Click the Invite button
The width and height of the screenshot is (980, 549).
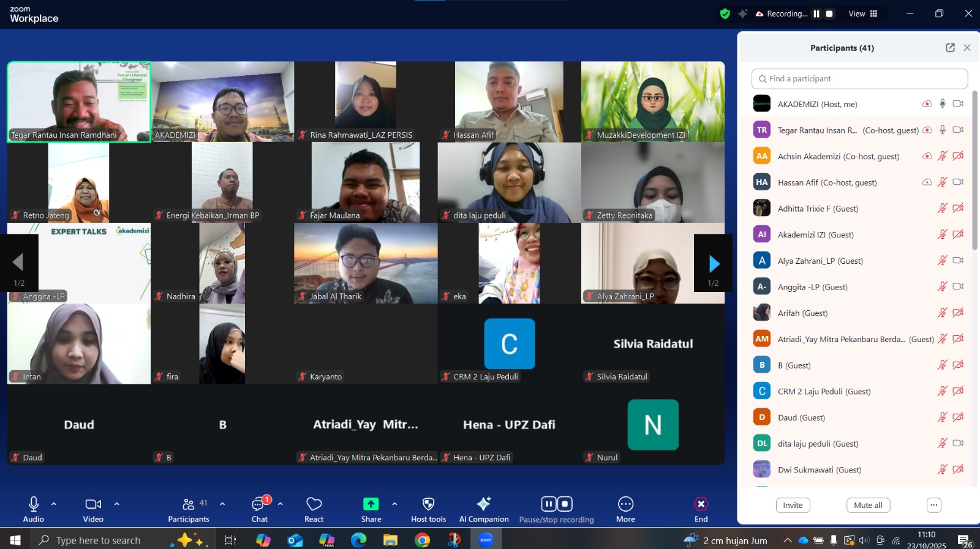pyautogui.click(x=793, y=505)
